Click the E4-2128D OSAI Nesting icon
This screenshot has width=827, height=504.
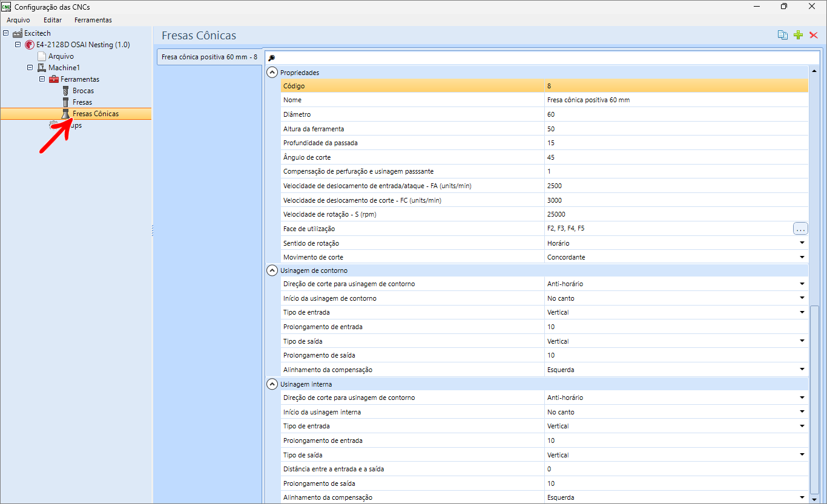pos(30,45)
